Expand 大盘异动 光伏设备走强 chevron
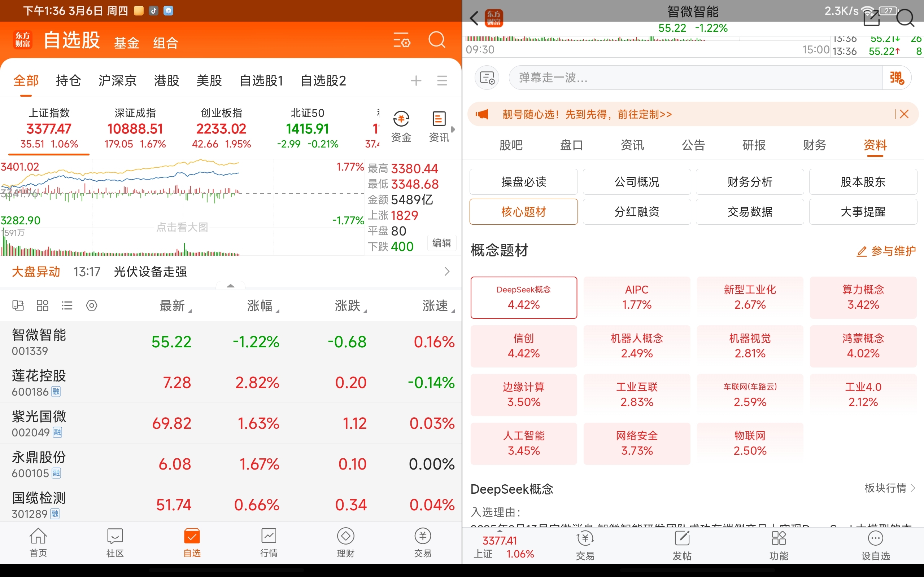This screenshot has height=577, width=924. tap(447, 272)
